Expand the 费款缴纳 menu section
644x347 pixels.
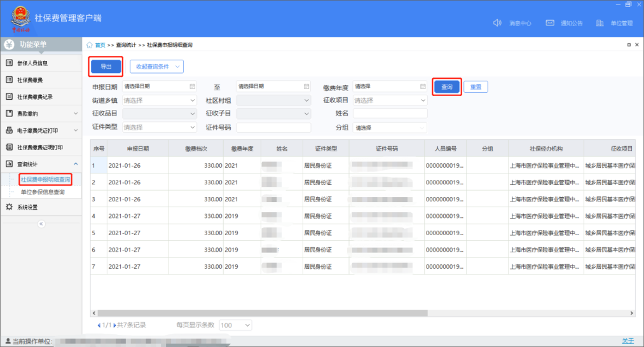pos(76,114)
